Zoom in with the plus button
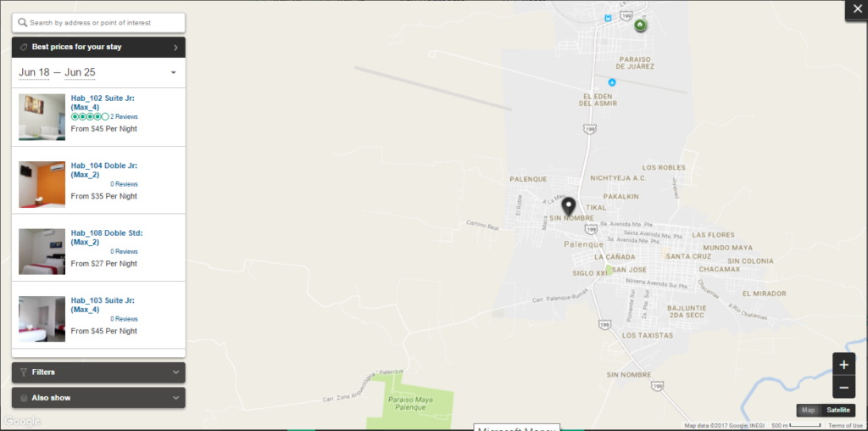Screen dimensions: 868x431 [x=843, y=365]
